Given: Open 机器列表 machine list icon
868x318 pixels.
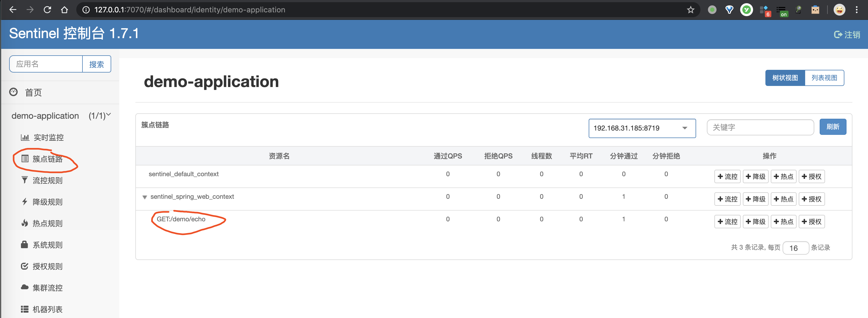Looking at the screenshot, I should click(24, 309).
